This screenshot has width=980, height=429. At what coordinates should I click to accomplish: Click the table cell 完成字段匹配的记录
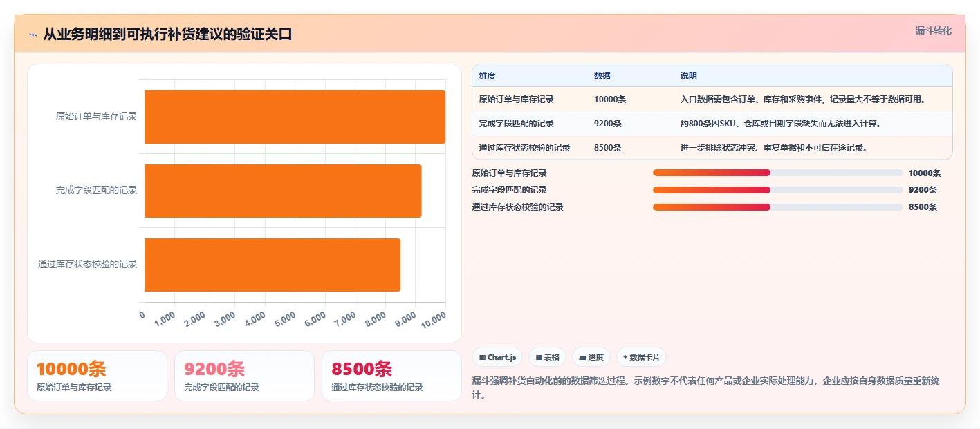516,124
